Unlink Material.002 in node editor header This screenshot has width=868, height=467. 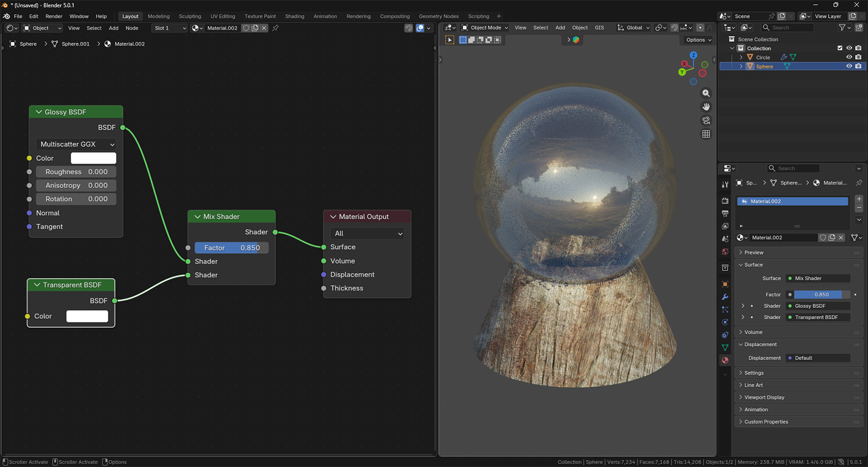264,28
